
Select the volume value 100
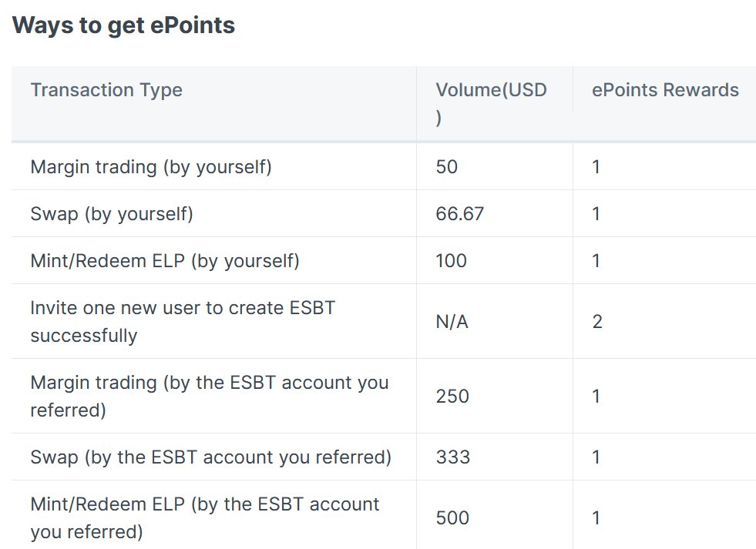click(452, 261)
